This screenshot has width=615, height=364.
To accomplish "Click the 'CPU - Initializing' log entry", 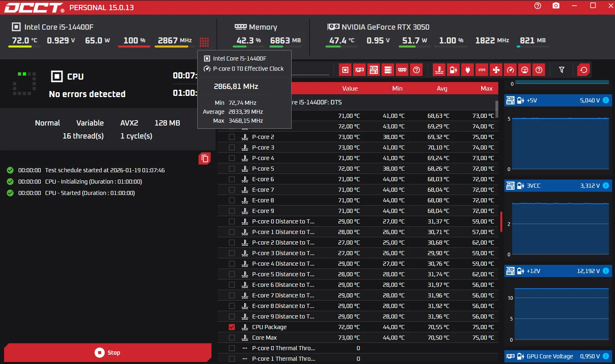I will [x=94, y=182].
